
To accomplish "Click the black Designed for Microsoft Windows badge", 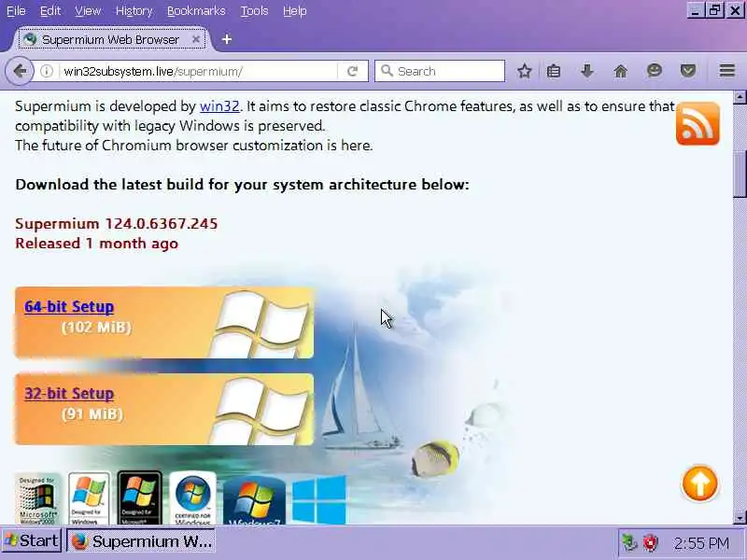I will click(x=139, y=498).
